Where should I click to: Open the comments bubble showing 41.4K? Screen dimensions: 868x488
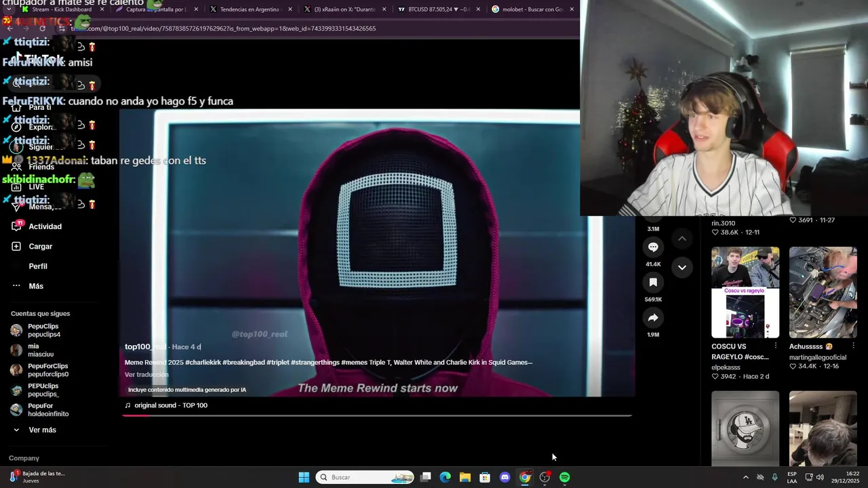click(653, 247)
